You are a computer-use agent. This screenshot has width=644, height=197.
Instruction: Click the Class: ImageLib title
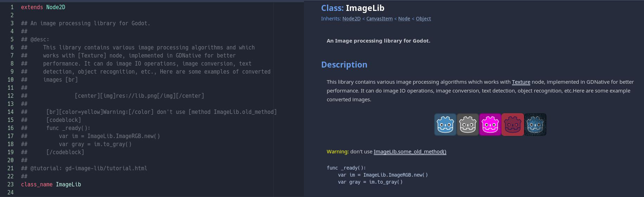coord(352,8)
